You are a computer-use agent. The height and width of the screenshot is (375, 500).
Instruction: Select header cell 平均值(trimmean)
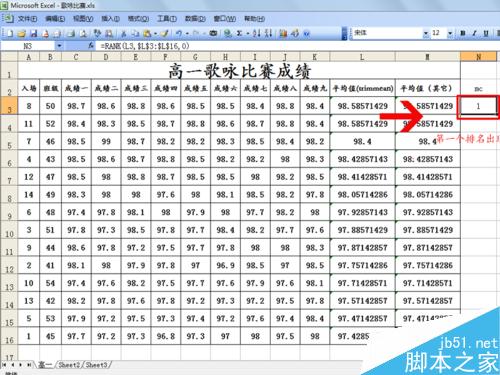point(362,88)
